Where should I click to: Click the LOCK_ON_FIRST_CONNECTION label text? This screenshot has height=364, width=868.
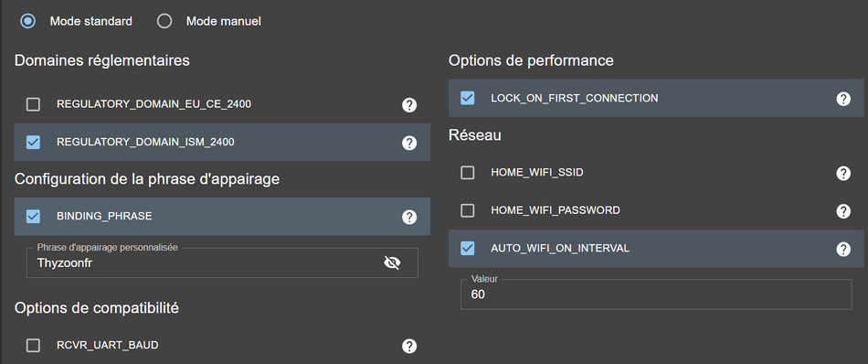coord(575,98)
